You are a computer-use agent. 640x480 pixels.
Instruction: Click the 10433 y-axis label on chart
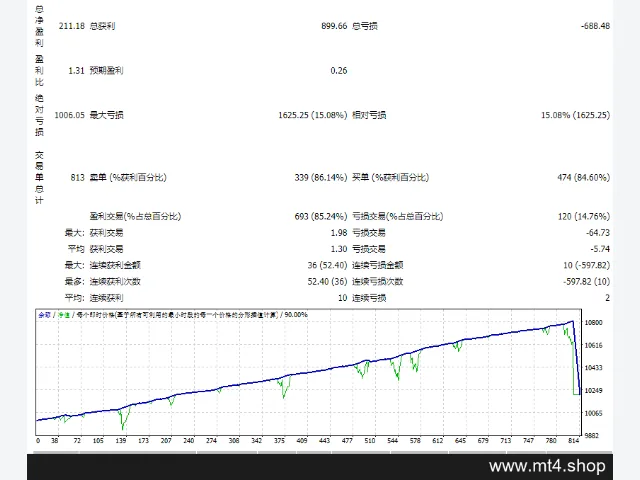593,368
